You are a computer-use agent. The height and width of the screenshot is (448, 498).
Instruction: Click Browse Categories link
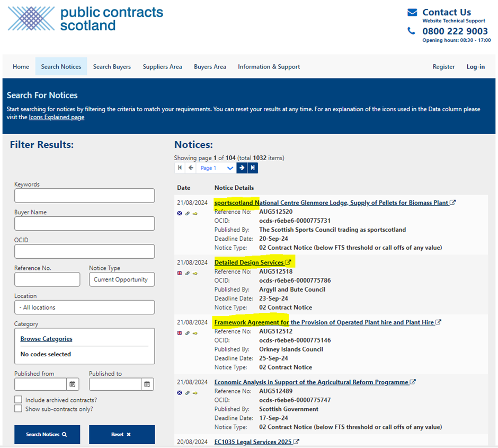point(47,339)
